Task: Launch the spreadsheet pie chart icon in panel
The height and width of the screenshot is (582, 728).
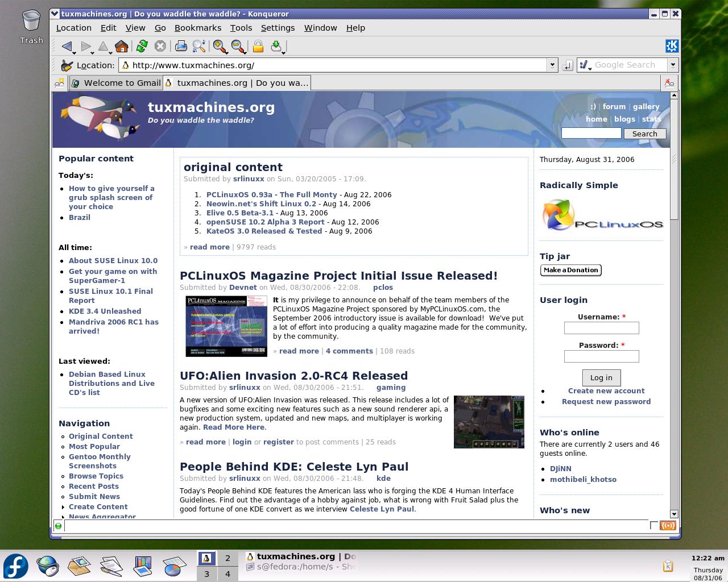Action: pos(175,566)
